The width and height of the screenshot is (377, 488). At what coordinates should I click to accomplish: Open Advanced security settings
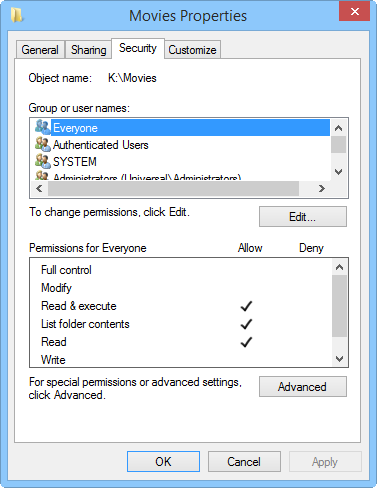(303, 387)
